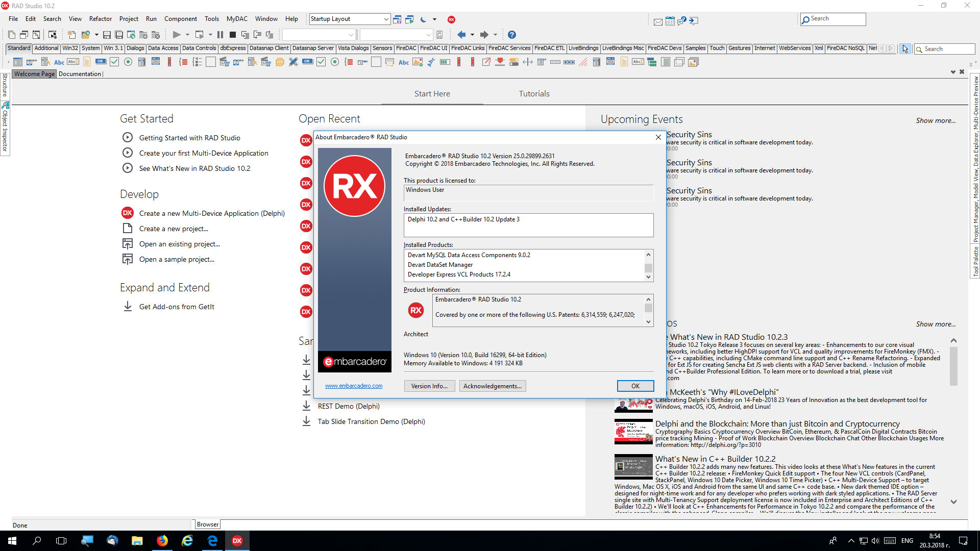
Task: Open File Explorer from the taskbar
Action: [x=137, y=541]
